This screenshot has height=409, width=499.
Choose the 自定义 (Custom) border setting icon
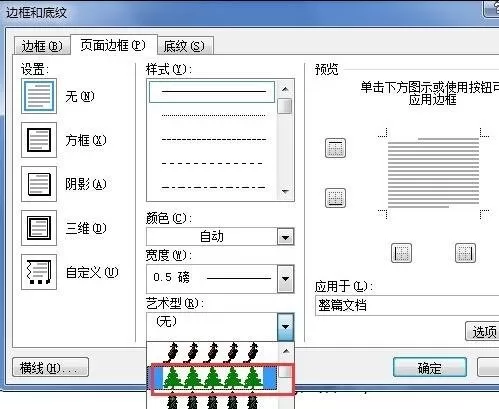[39, 272]
